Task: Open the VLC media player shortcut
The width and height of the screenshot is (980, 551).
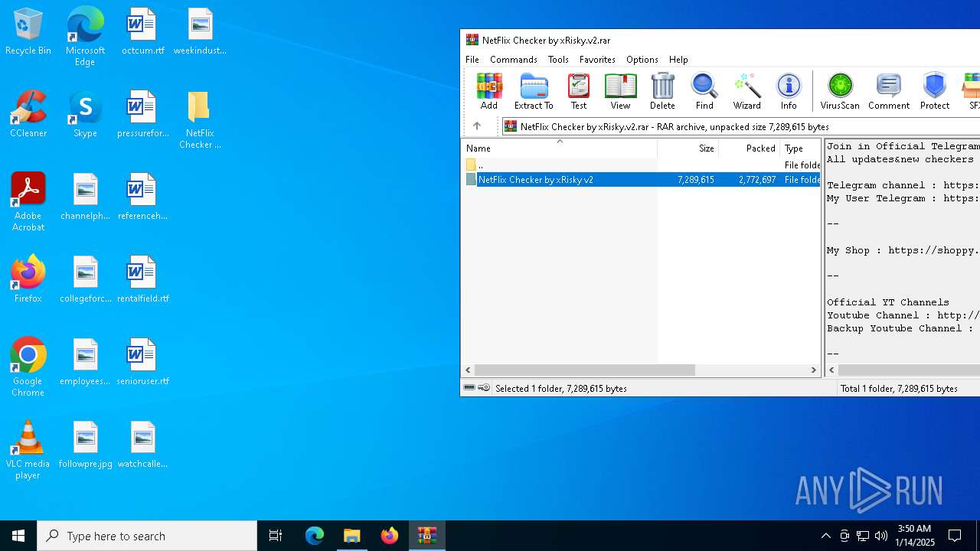Action: [28, 450]
